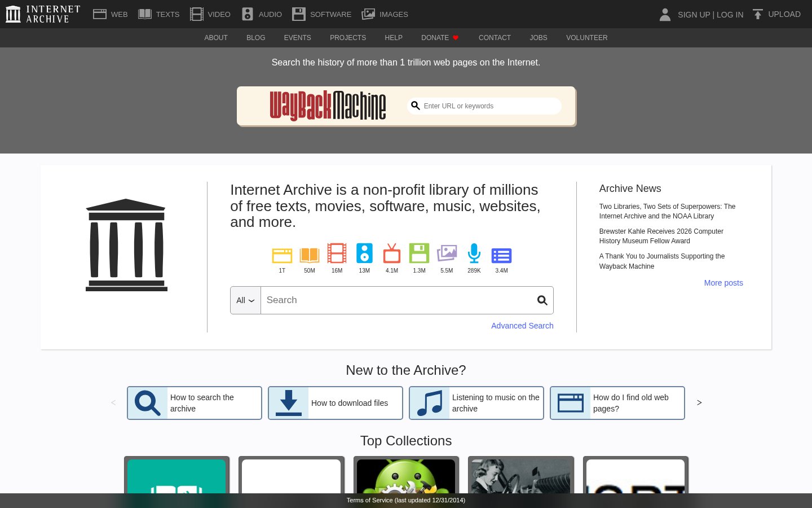Open Listening to music on the archive card
812x508 pixels.
coord(476,403)
